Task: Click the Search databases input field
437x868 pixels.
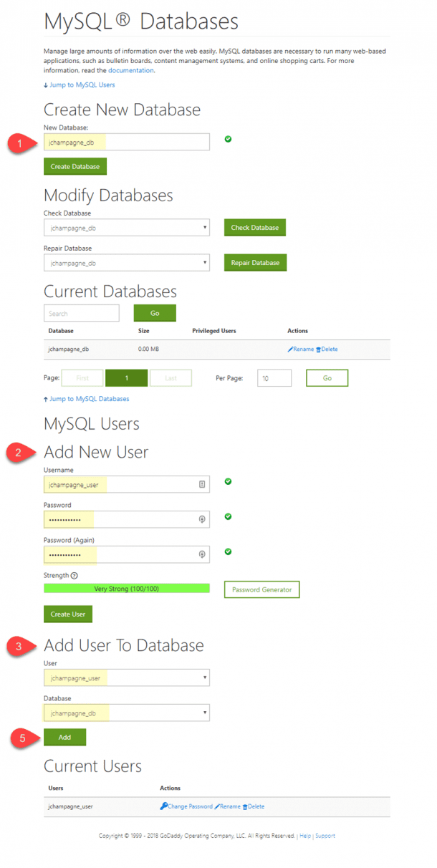Action: pyautogui.click(x=82, y=313)
